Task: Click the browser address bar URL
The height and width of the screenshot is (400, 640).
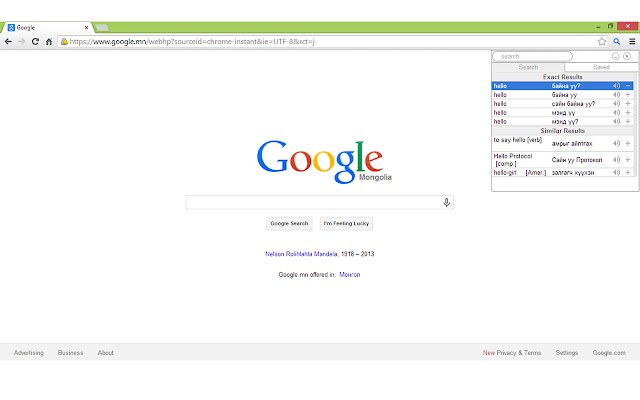Action: point(192,42)
